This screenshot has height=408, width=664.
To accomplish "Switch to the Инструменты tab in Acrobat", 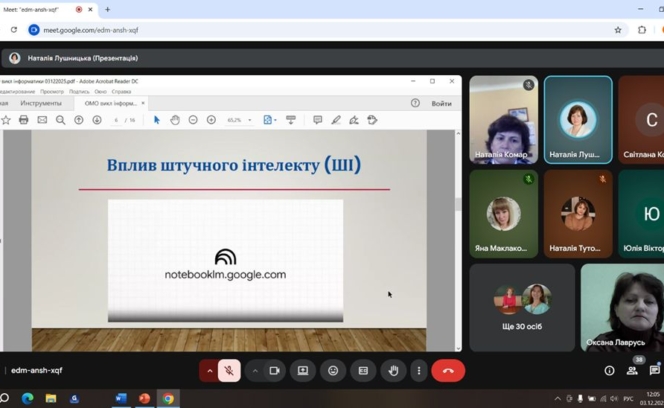I will (x=41, y=103).
